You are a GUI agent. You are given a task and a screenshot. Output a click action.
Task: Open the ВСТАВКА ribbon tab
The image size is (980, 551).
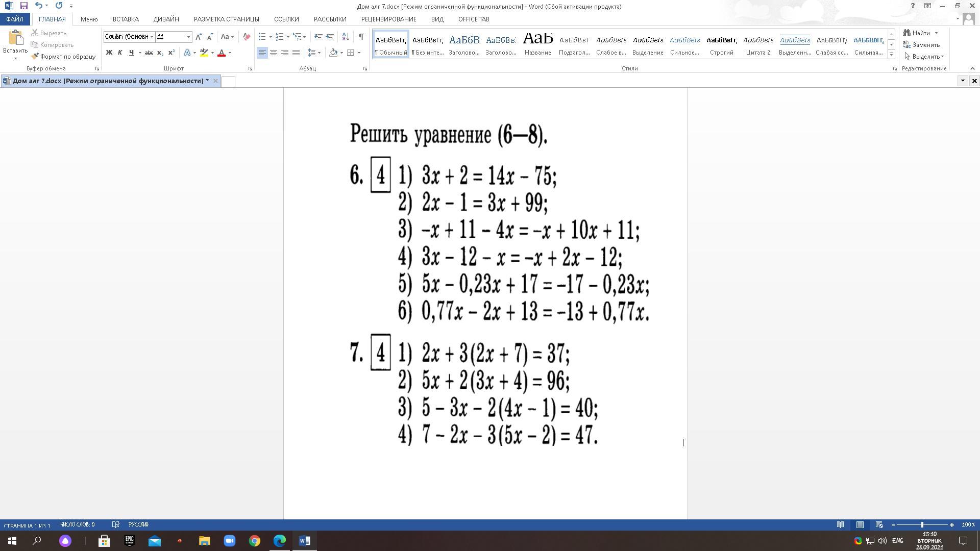coord(126,19)
